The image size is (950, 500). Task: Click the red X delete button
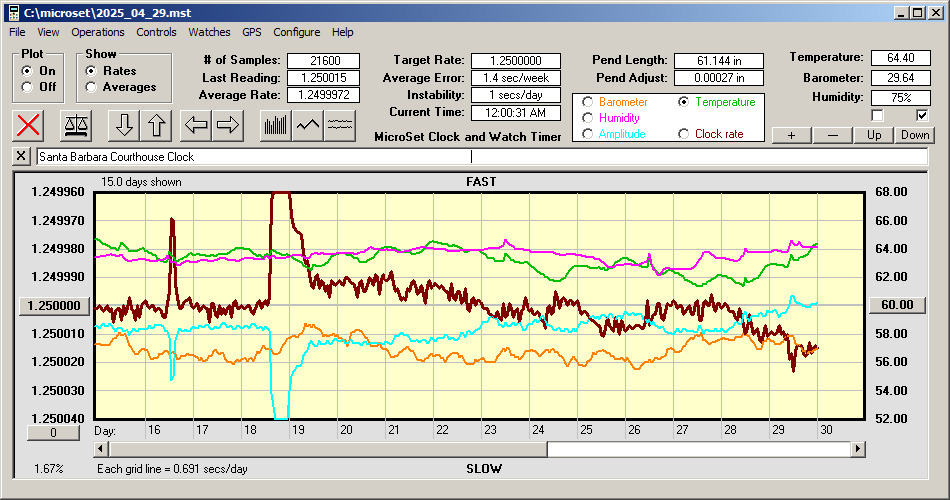point(30,125)
